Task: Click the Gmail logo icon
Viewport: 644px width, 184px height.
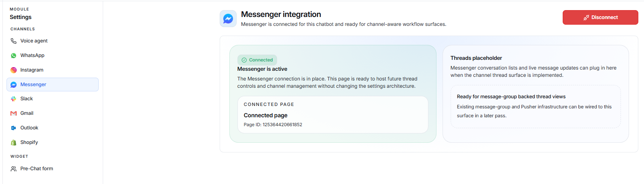Action: (13, 113)
